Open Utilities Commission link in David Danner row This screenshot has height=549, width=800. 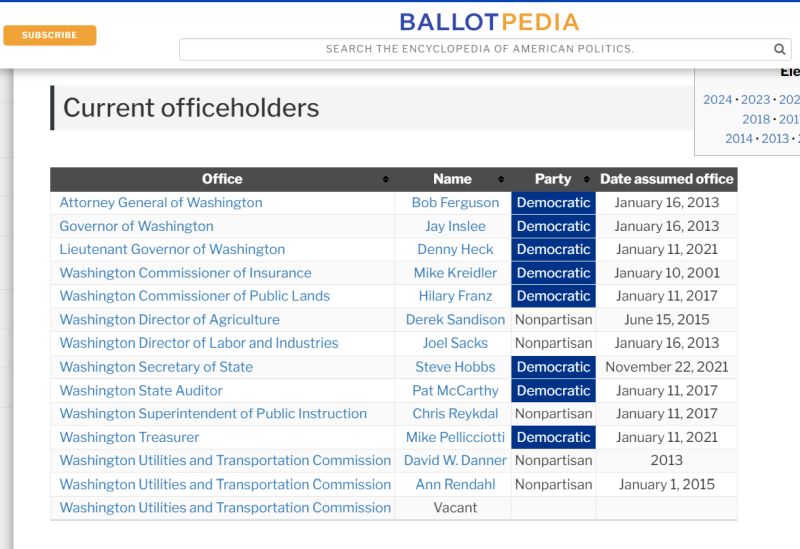coord(225,460)
